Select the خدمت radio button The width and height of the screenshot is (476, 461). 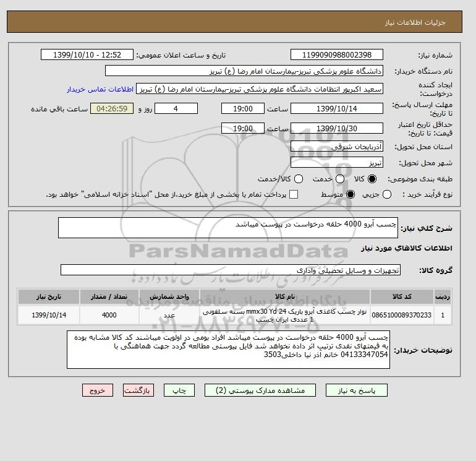tap(340, 179)
